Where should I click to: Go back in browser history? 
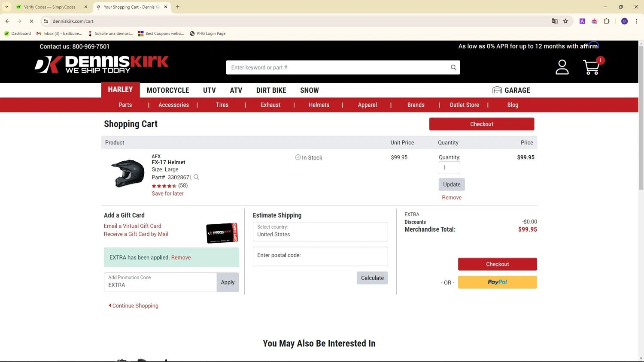pyautogui.click(x=7, y=21)
